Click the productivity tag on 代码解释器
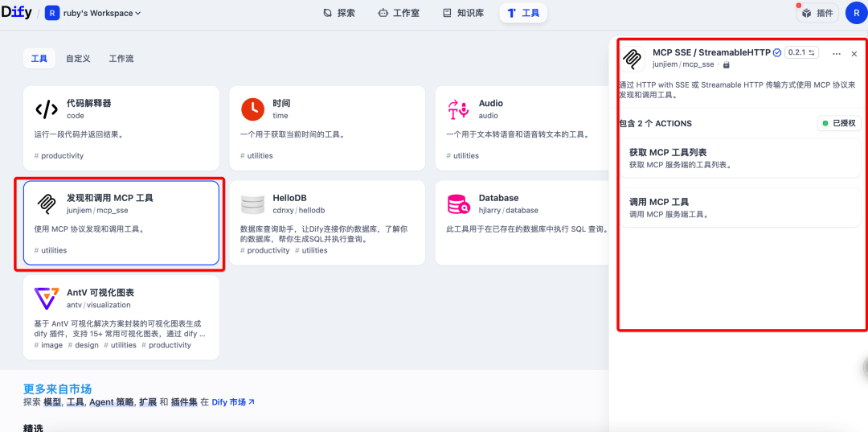868x432 pixels. click(x=59, y=155)
